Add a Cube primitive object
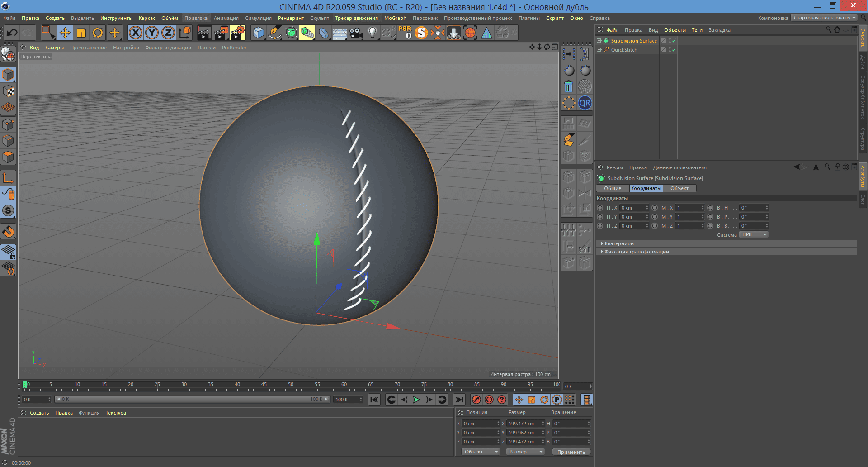Viewport: 868px width, 467px height. click(x=258, y=33)
